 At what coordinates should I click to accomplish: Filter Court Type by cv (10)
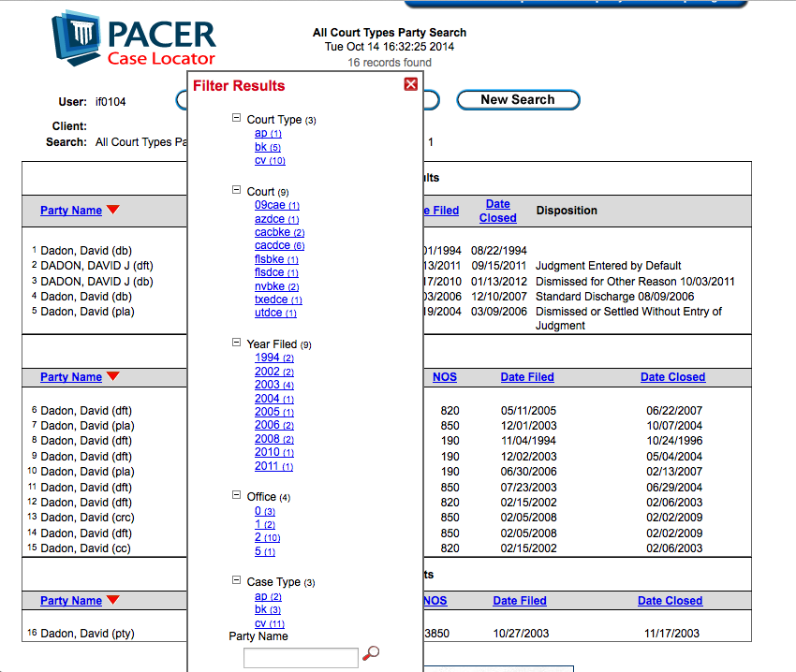point(270,160)
